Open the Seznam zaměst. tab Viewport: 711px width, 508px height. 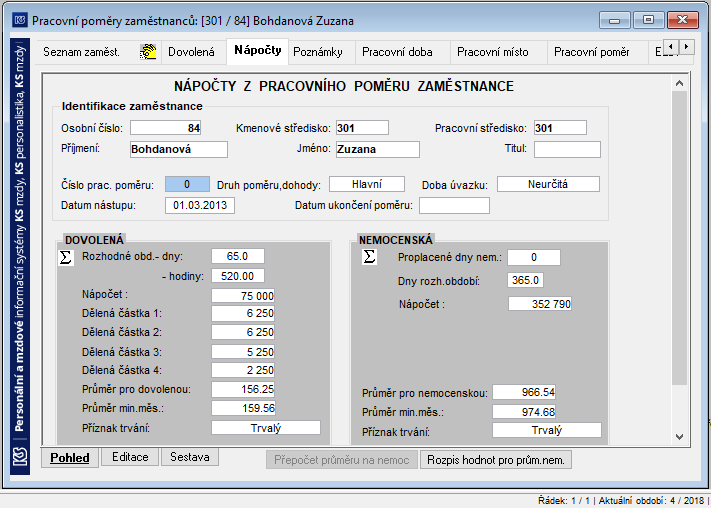(82, 52)
